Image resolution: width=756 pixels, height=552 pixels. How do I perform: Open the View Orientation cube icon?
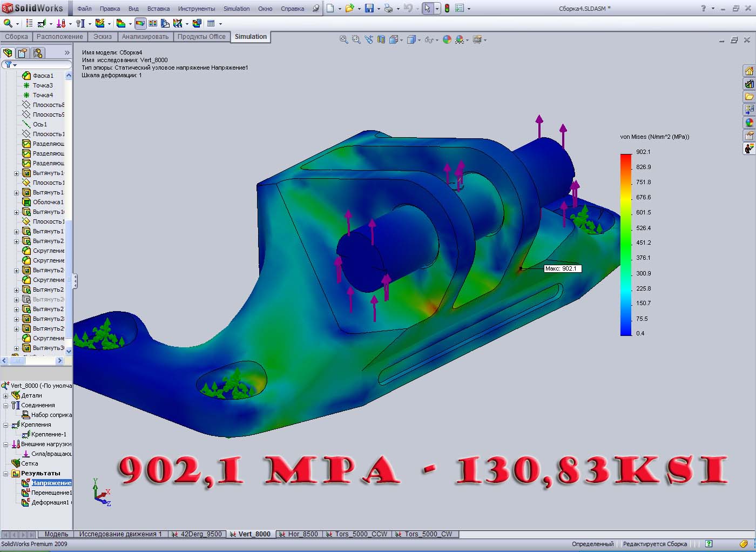point(394,39)
